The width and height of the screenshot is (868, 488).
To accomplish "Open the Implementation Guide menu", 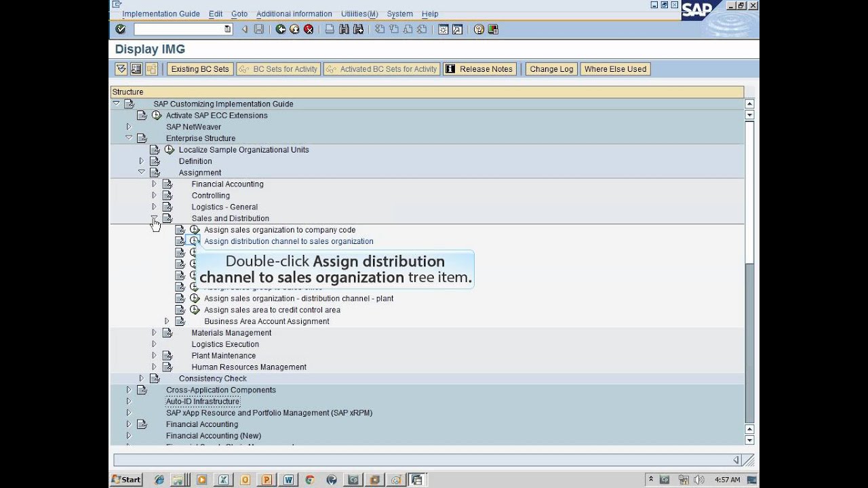I will pyautogui.click(x=161, y=14).
